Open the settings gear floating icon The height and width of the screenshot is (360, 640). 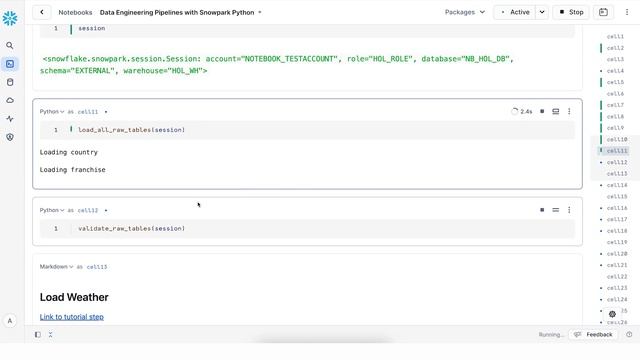(612, 314)
